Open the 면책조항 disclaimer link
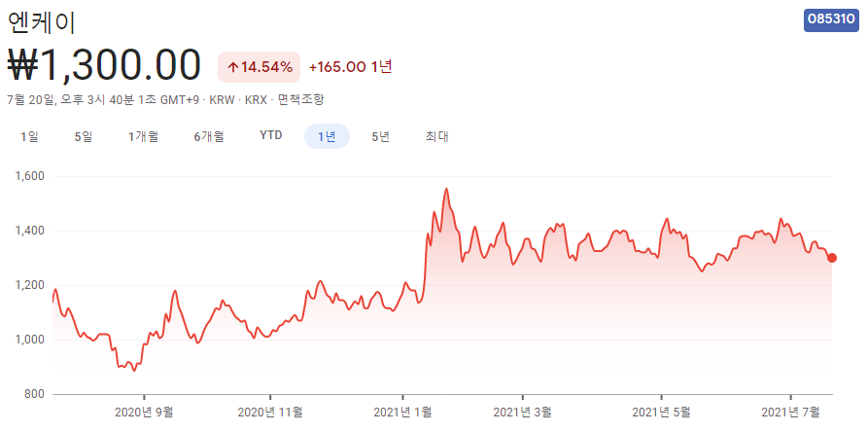The image size is (868, 432). coord(300,100)
